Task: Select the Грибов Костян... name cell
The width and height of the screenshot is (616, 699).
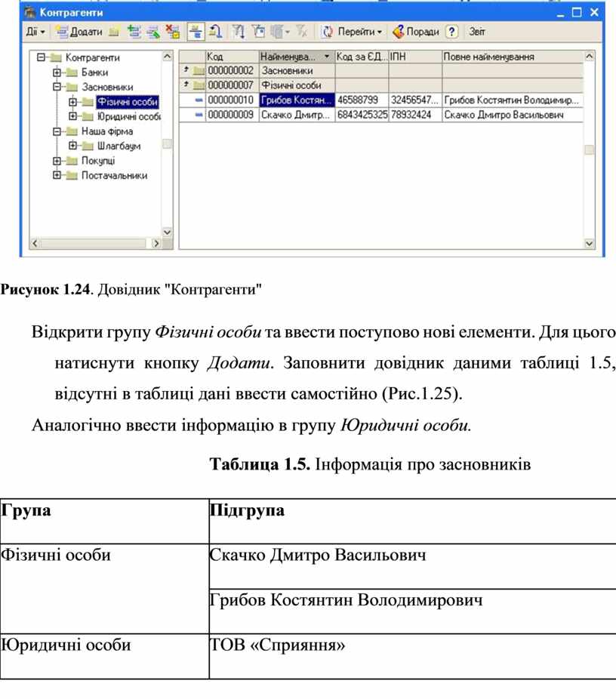Action: [297, 100]
